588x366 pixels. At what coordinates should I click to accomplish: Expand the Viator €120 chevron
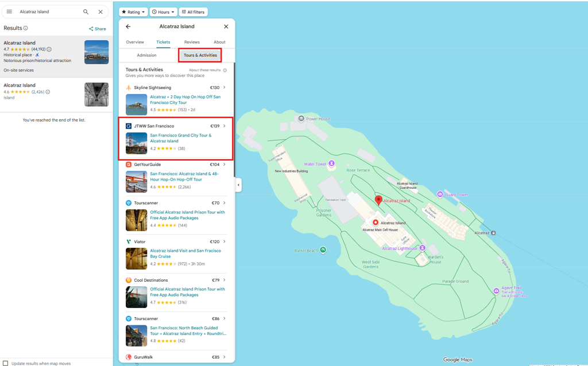[x=225, y=242]
